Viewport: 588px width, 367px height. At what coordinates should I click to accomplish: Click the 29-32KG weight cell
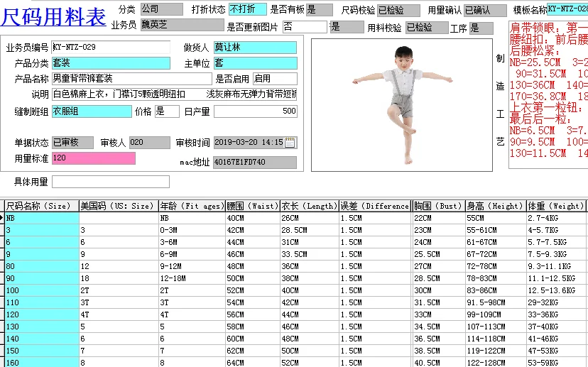(x=556, y=302)
